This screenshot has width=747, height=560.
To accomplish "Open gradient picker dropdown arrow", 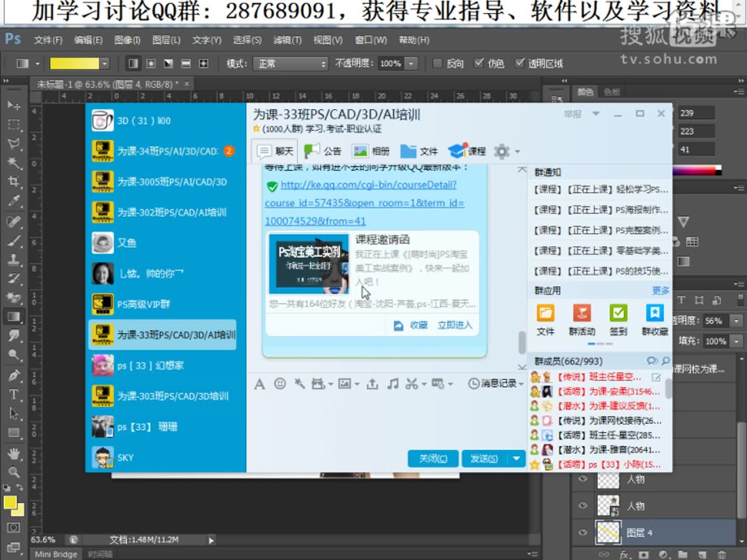I will pyautogui.click(x=105, y=63).
